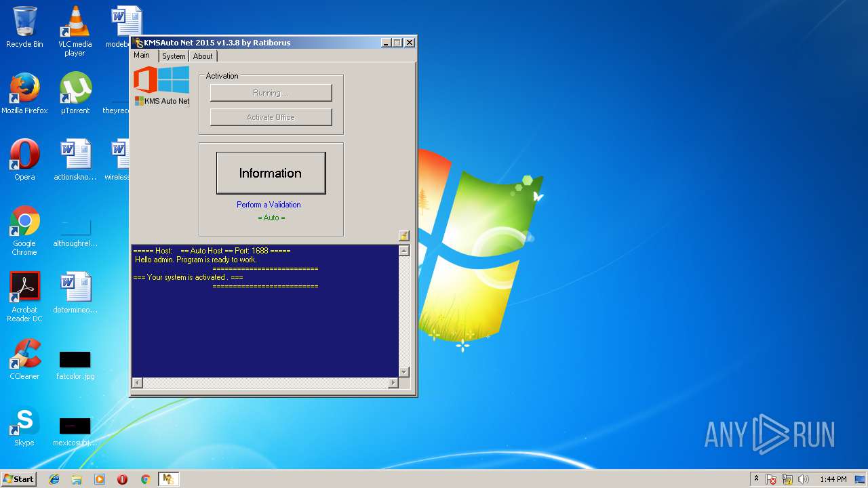Image resolution: width=868 pixels, height=488 pixels.
Task: Select KMSAuto taskbar button
Action: pos(168,479)
